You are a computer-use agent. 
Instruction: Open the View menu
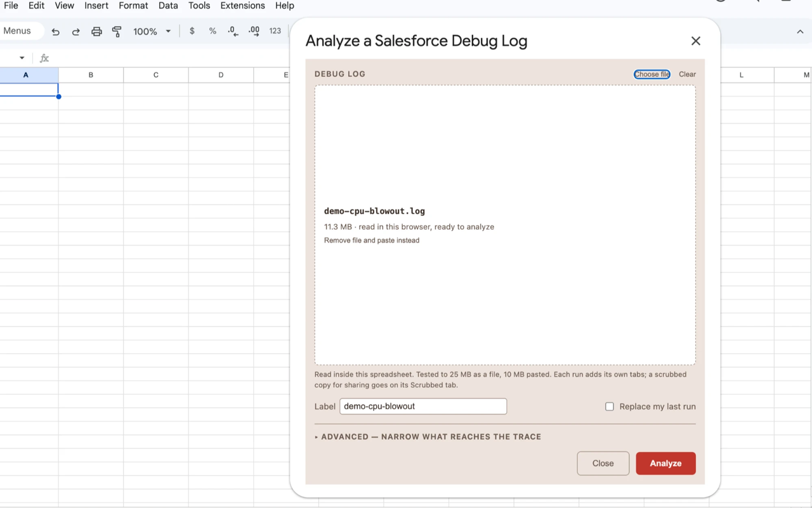pyautogui.click(x=64, y=6)
